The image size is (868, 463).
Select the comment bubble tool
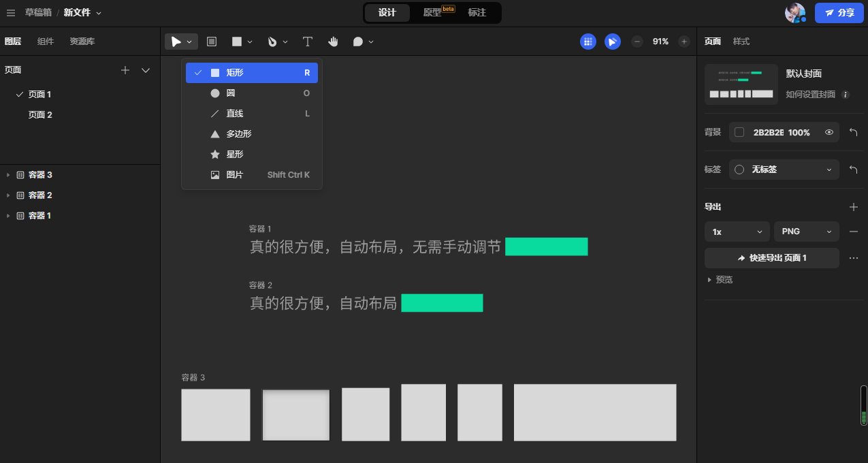click(x=358, y=42)
